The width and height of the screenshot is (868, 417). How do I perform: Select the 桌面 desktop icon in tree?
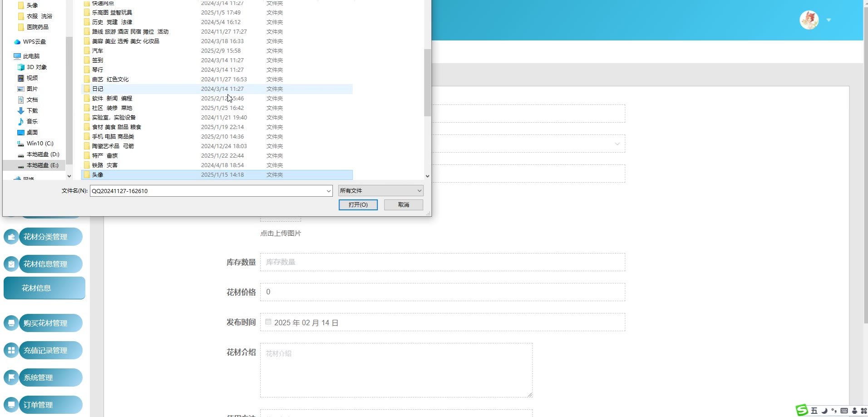21,133
